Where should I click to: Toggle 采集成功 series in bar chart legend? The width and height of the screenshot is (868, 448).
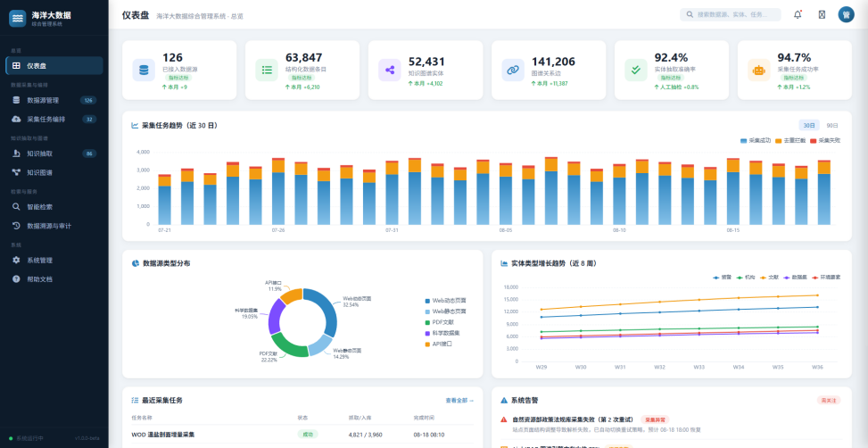click(x=755, y=141)
